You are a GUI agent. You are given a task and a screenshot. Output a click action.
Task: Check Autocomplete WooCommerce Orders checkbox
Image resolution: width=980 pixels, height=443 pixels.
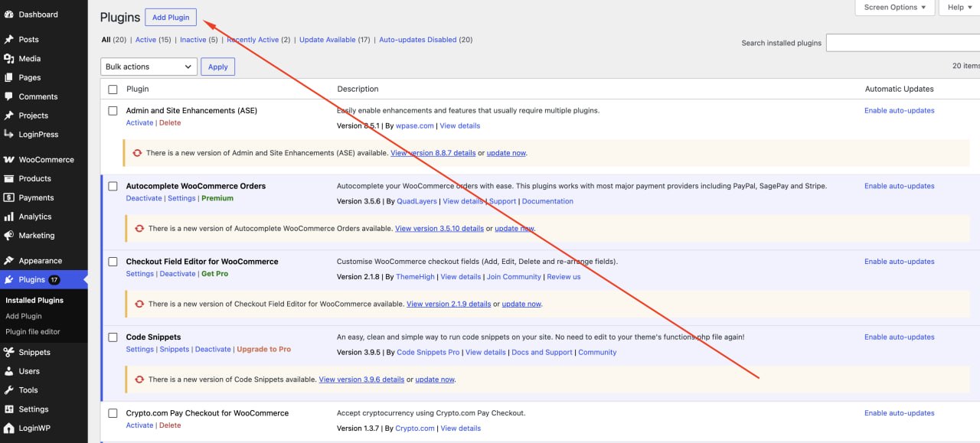(x=113, y=186)
